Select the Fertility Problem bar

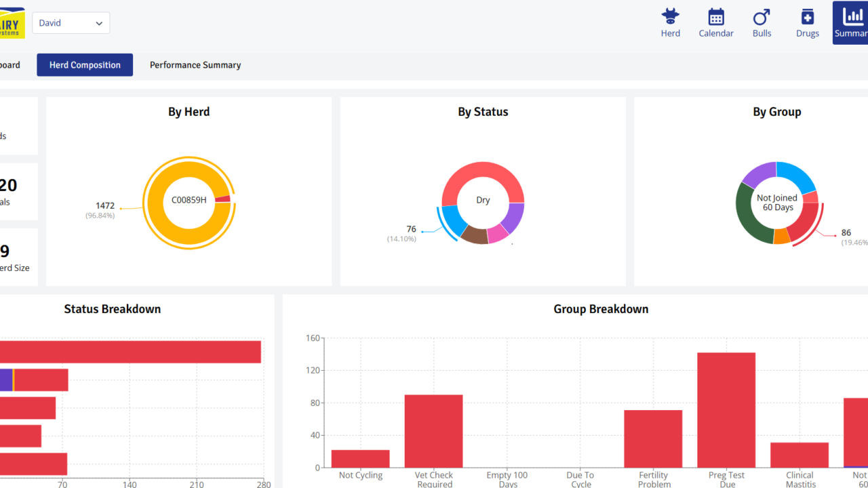653,439
